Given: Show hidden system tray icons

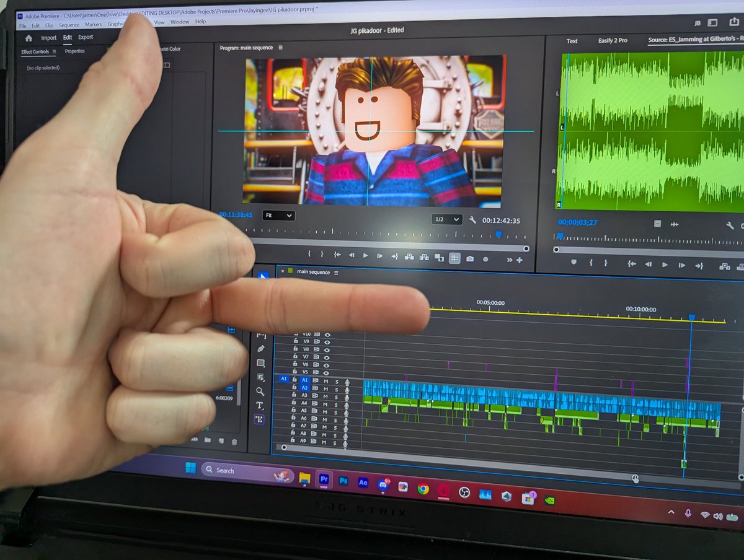Looking at the screenshot, I should click(x=671, y=512).
